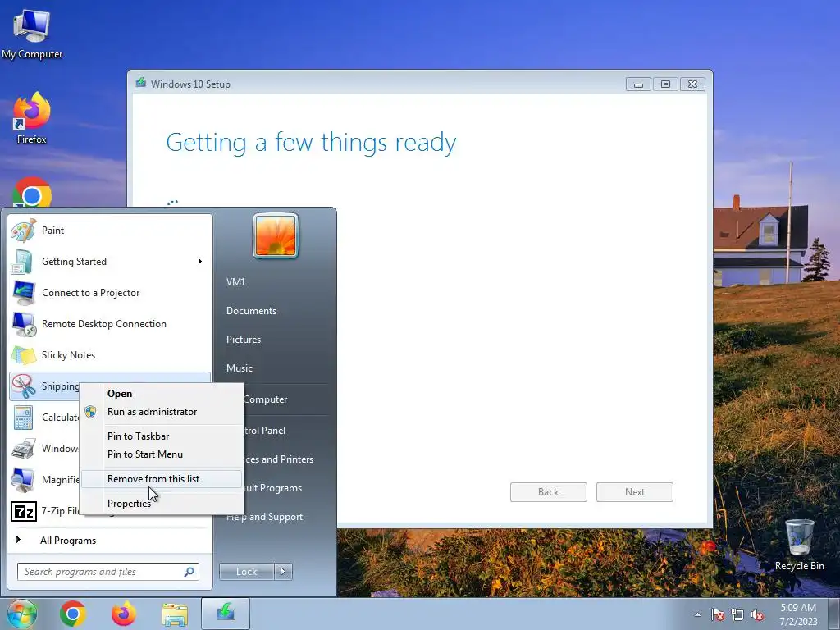Click the network tray icon
Viewport: 840px width, 630px height.
coord(737,615)
